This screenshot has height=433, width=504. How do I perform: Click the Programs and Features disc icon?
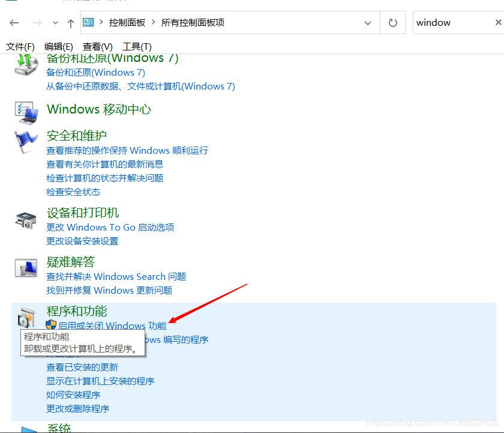click(x=26, y=318)
